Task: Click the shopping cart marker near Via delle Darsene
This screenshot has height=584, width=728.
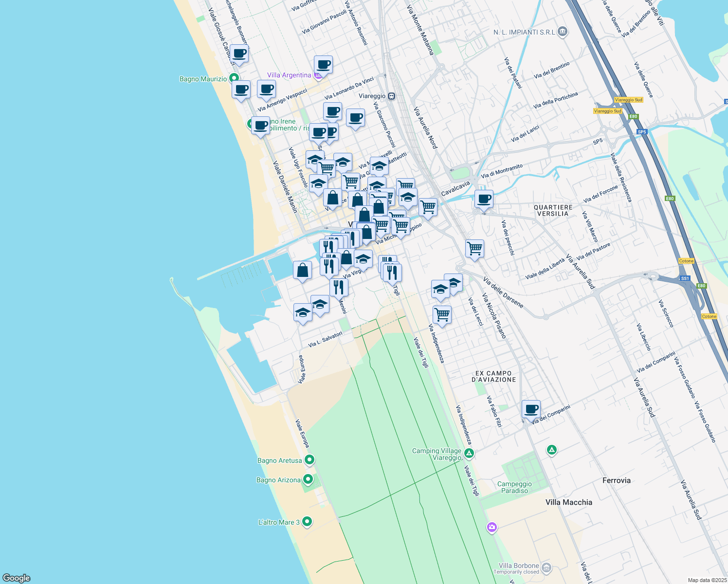Action: pos(474,248)
